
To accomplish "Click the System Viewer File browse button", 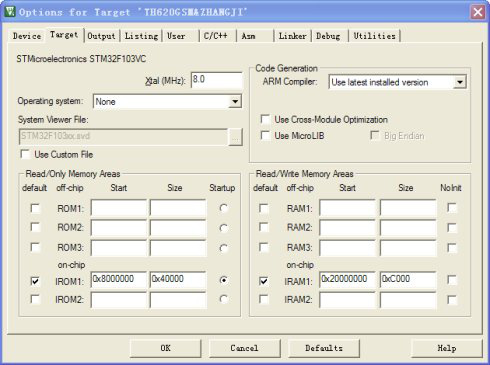I will (x=235, y=137).
